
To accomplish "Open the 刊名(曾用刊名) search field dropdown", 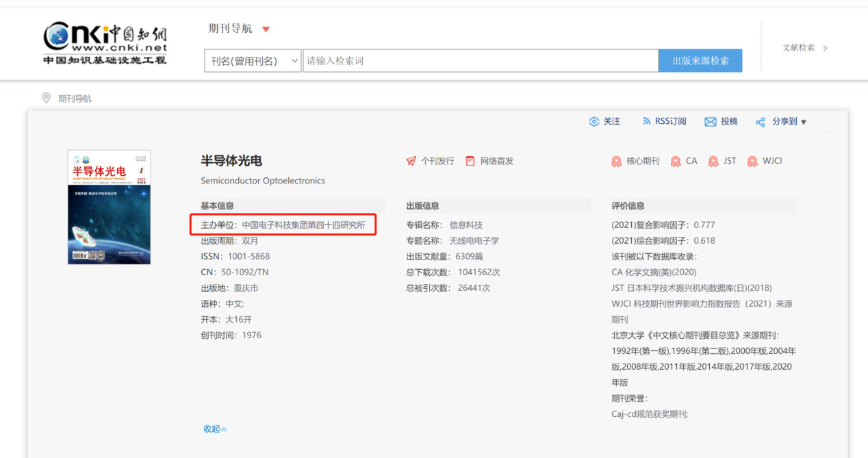I will click(253, 61).
